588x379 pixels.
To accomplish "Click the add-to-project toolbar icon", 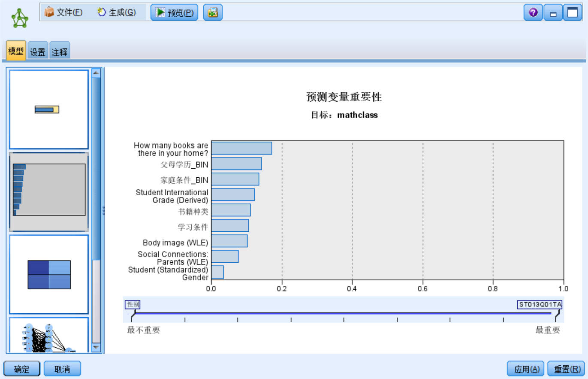I will pyautogui.click(x=213, y=12).
